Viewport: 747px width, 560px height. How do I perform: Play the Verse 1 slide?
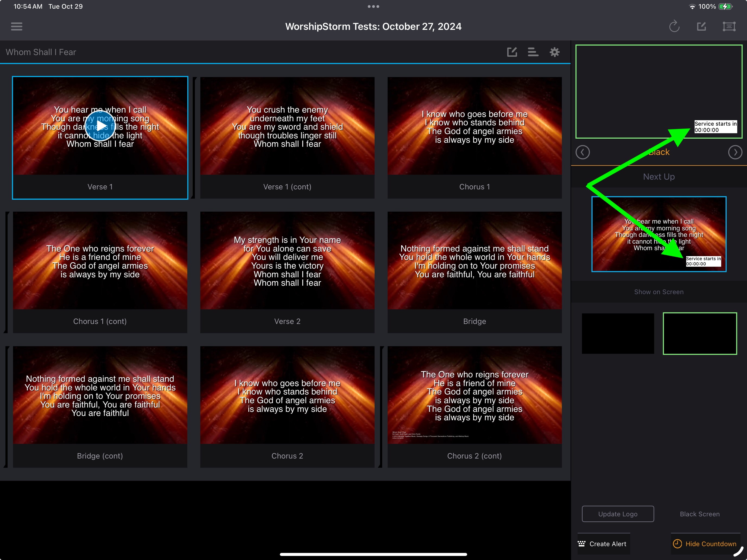pos(100,126)
